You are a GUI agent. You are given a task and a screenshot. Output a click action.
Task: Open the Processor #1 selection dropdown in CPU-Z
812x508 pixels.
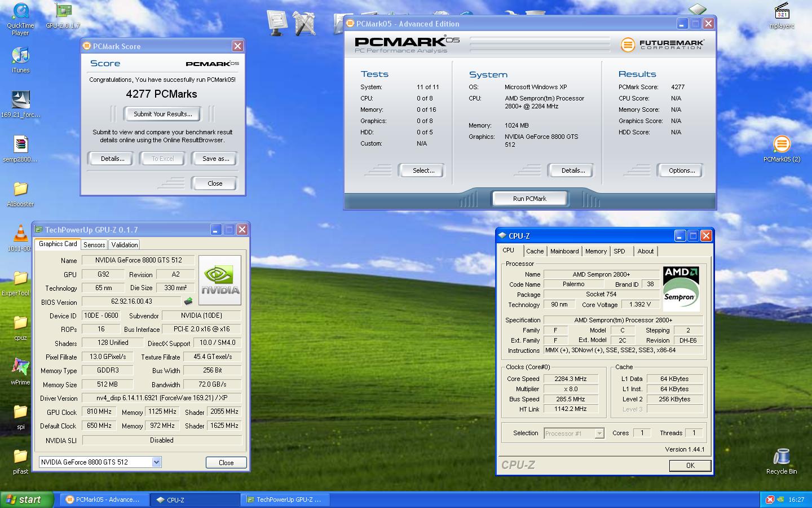point(599,433)
